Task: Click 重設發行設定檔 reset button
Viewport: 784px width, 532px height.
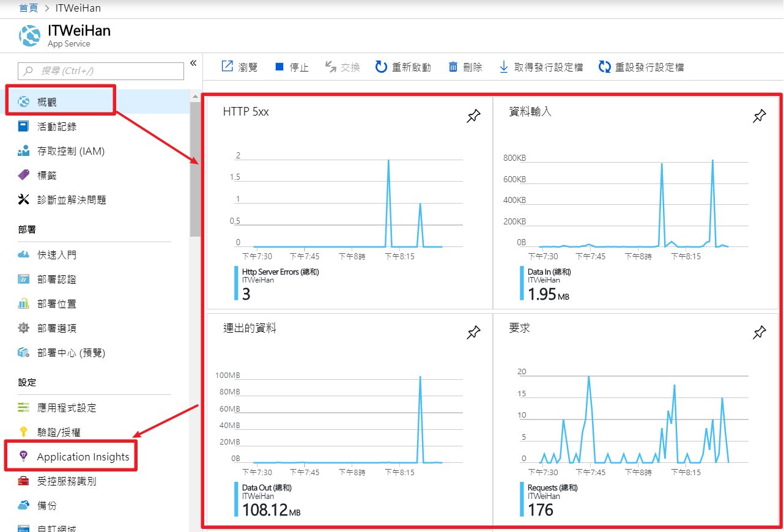Action: (642, 67)
